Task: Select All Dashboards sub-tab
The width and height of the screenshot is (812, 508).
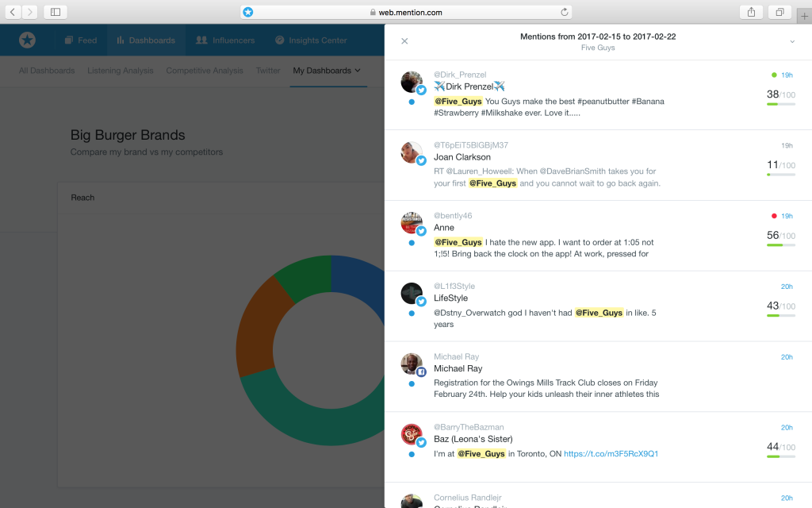Action: (x=47, y=71)
